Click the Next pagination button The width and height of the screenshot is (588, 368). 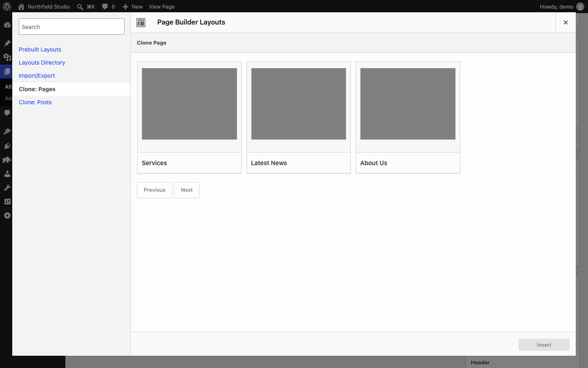click(187, 190)
